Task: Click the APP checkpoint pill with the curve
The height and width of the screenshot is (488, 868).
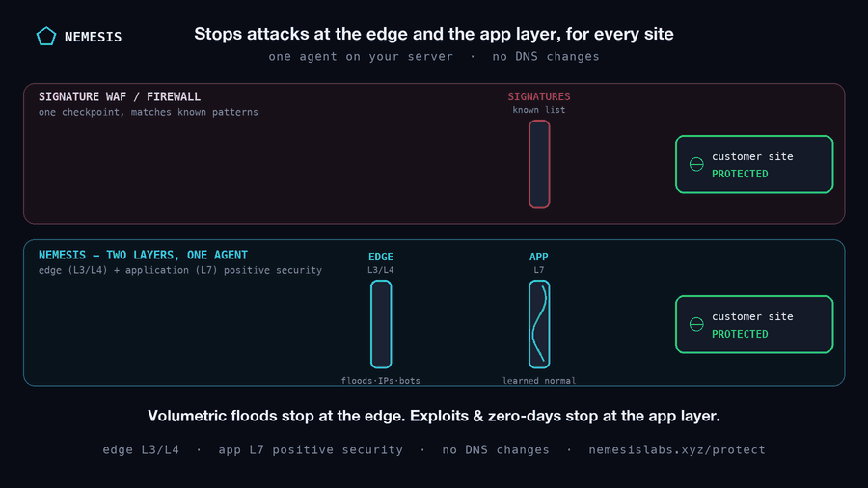Action: coord(539,324)
